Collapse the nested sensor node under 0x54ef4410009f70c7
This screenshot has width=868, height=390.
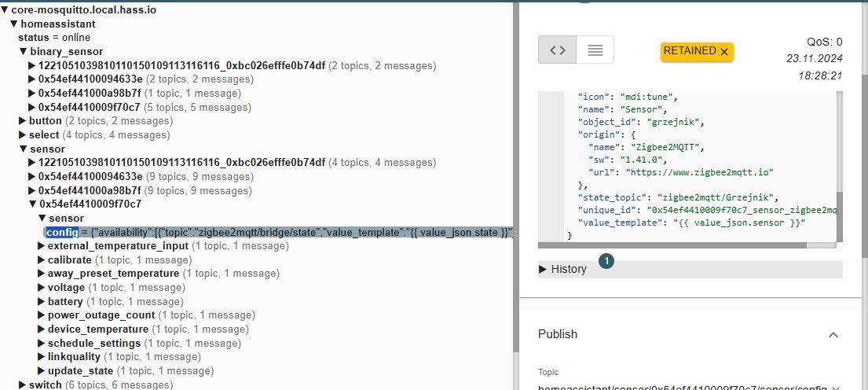point(42,219)
